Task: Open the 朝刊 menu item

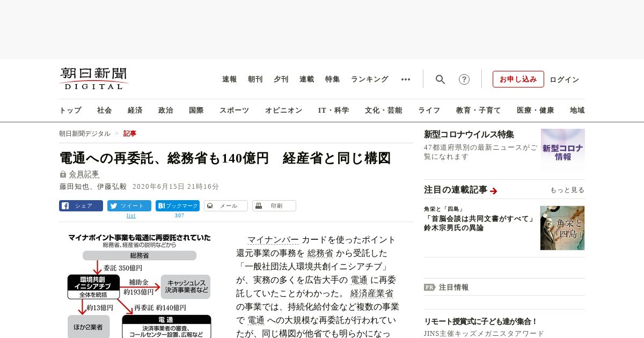Action: tap(255, 79)
